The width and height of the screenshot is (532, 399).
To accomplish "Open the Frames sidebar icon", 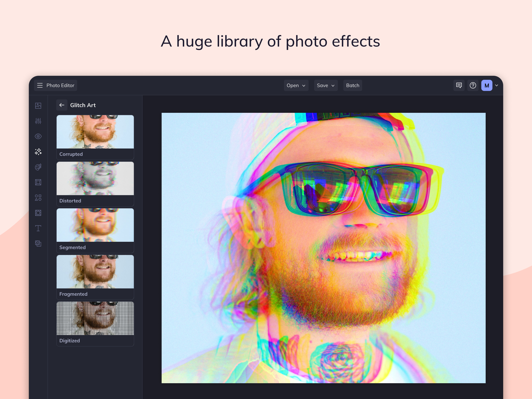I will coord(38,182).
